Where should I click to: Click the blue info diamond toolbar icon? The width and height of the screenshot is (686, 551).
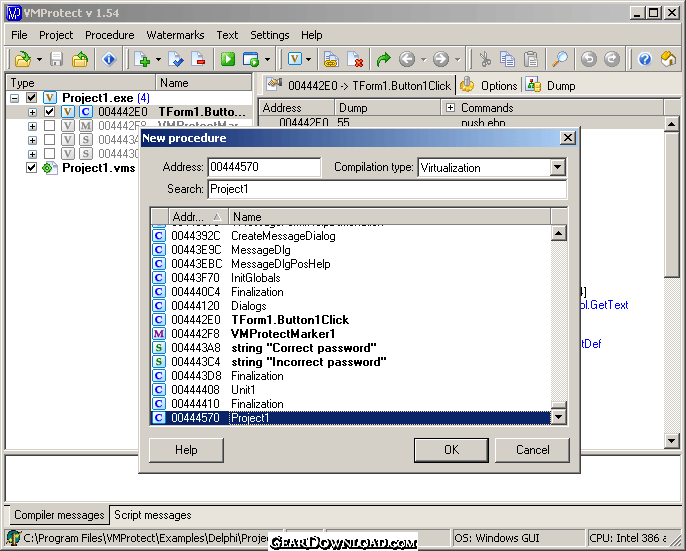(109, 59)
